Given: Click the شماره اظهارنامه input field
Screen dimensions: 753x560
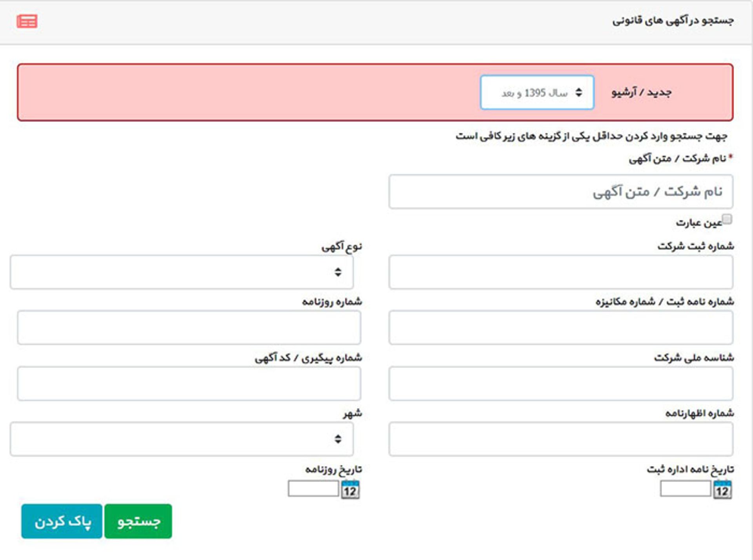Looking at the screenshot, I should [560, 439].
